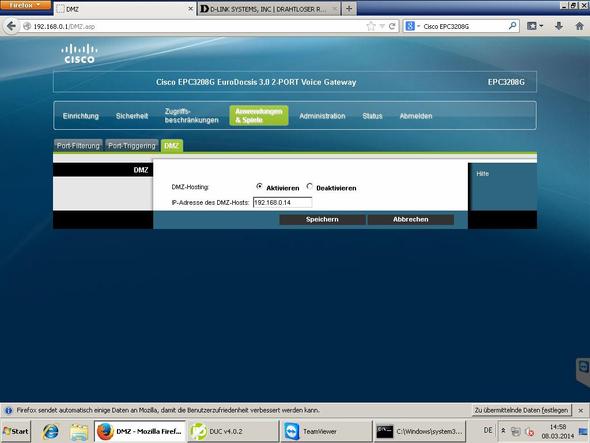Viewport: 590px width, 443px height.
Task: Click the Abbrechen button
Action: coord(411,219)
